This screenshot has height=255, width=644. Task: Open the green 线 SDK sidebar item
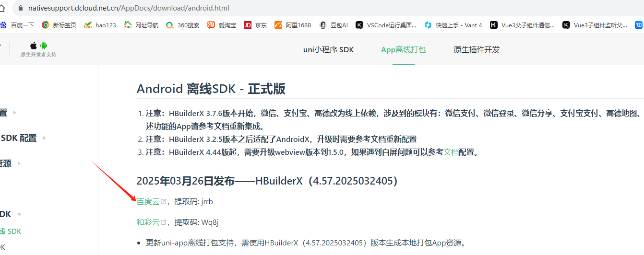(11, 232)
